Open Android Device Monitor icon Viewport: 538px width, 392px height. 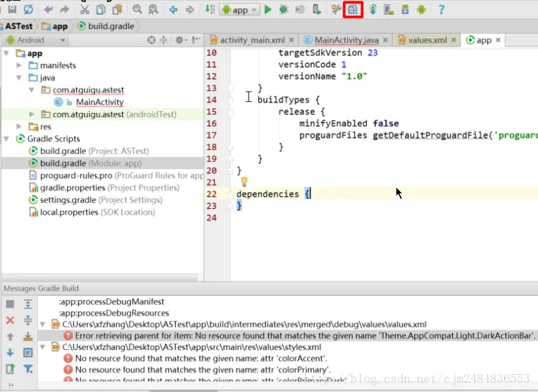[422, 9]
